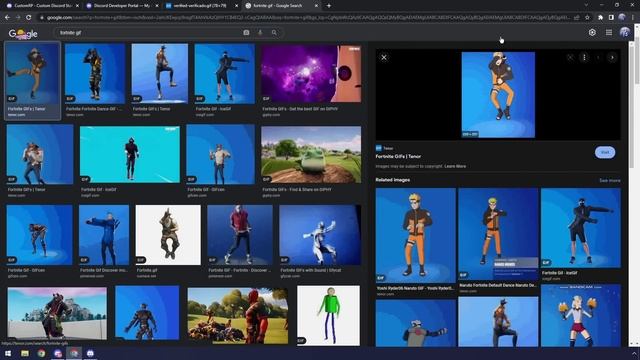The height and width of the screenshot is (360, 640).
Task: Close the Discord Developer Portal tab
Action: [157, 6]
